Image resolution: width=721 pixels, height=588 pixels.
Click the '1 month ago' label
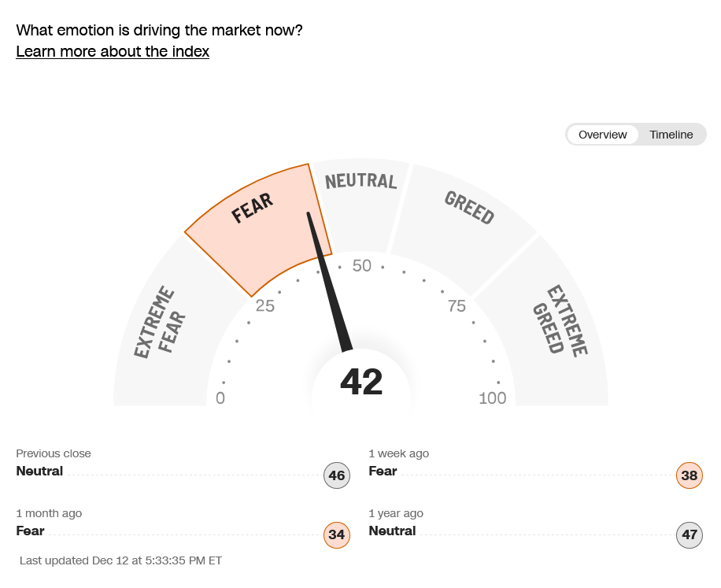pos(49,513)
